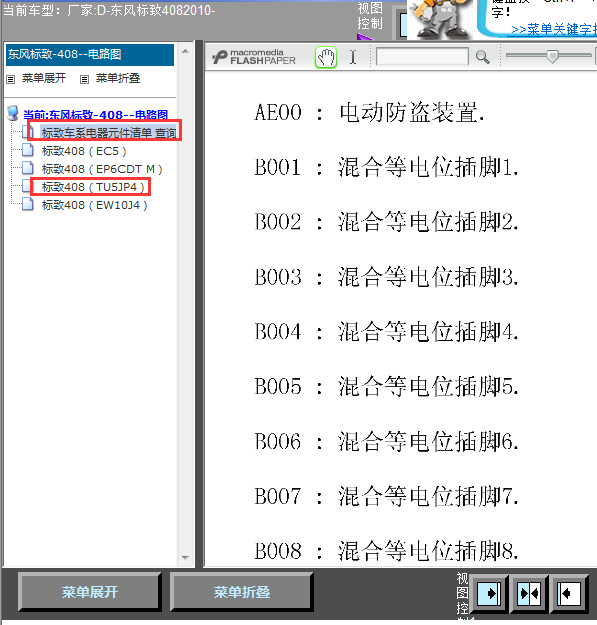Click the Macromedia FlashPaper logo

(254, 57)
